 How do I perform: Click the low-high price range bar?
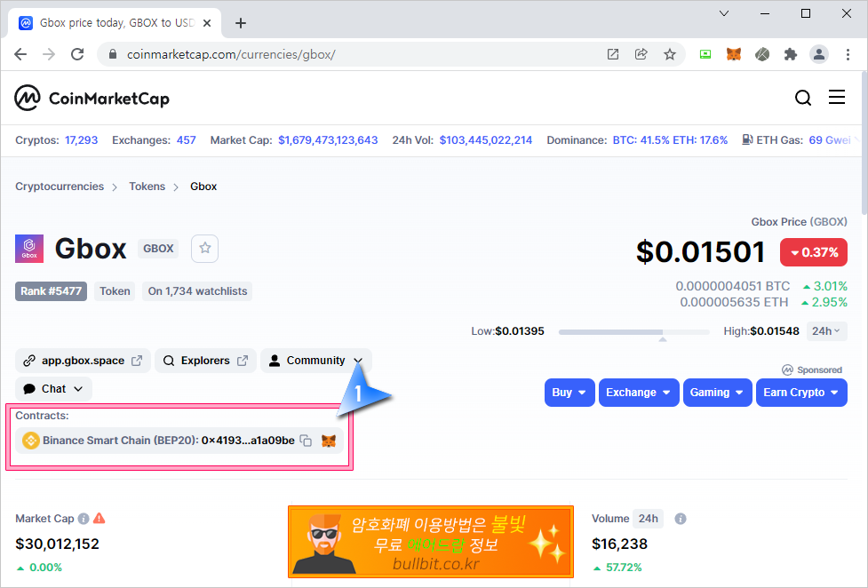[633, 332]
